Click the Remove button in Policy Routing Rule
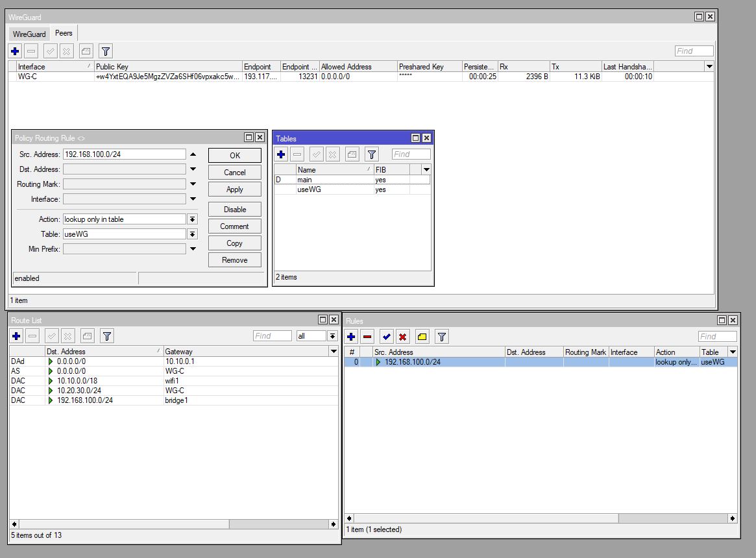 (x=234, y=260)
